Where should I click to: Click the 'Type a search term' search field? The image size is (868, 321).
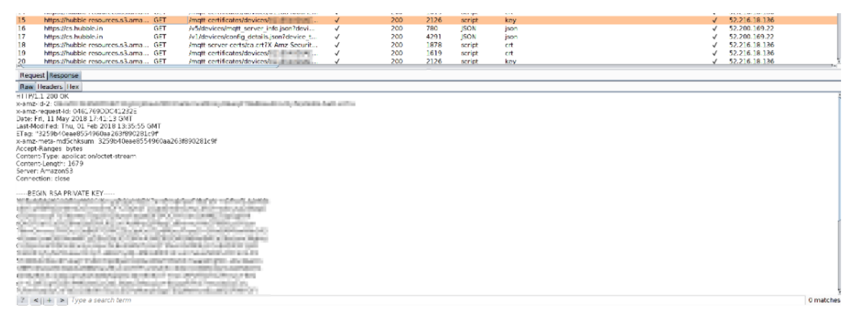[x=436, y=300]
